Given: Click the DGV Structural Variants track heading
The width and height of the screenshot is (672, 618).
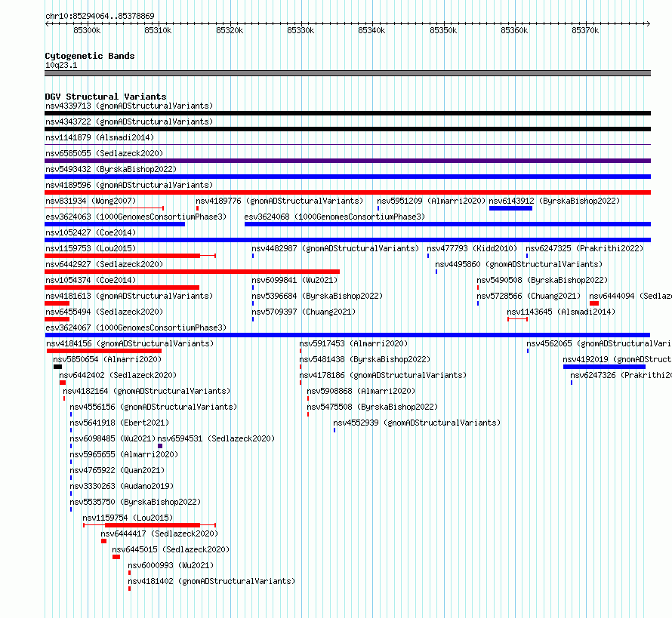Looking at the screenshot, I should click(x=106, y=97).
